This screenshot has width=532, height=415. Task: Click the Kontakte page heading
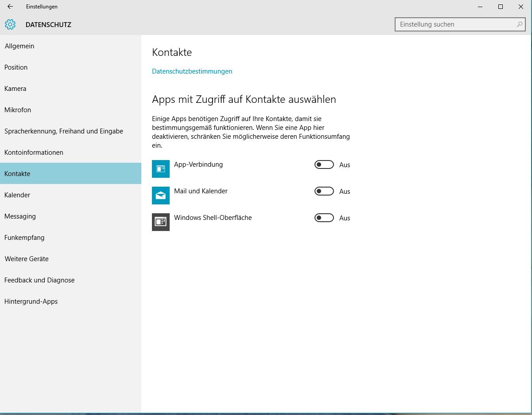pyautogui.click(x=172, y=52)
